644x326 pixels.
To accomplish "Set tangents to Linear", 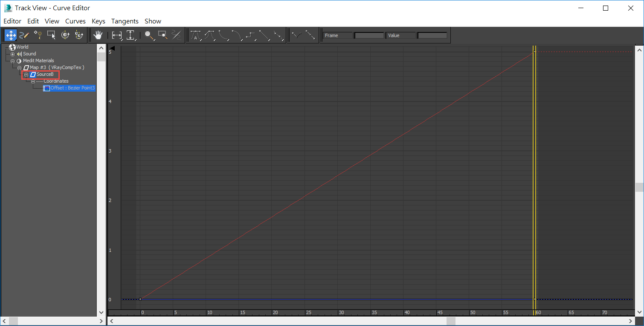I will pos(264,35).
